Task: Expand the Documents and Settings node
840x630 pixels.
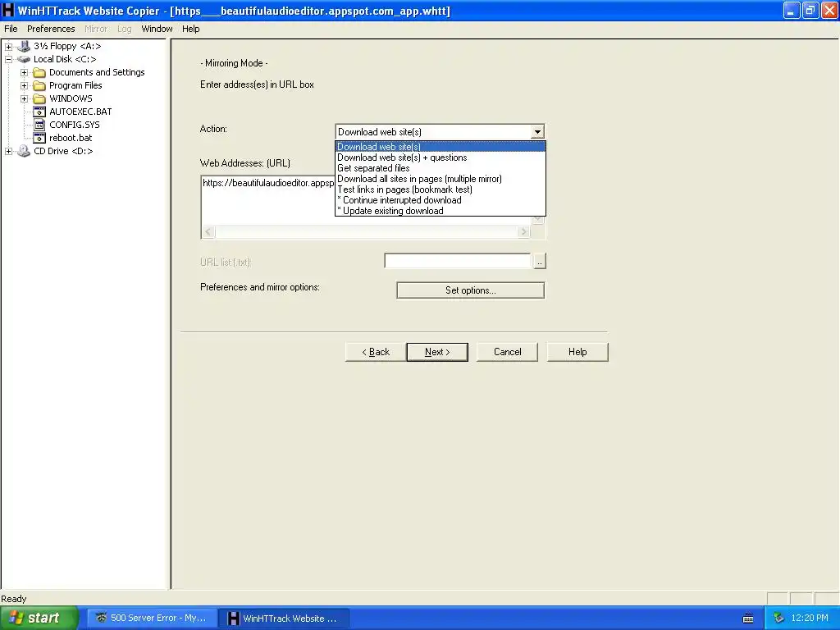Action: 24,72
